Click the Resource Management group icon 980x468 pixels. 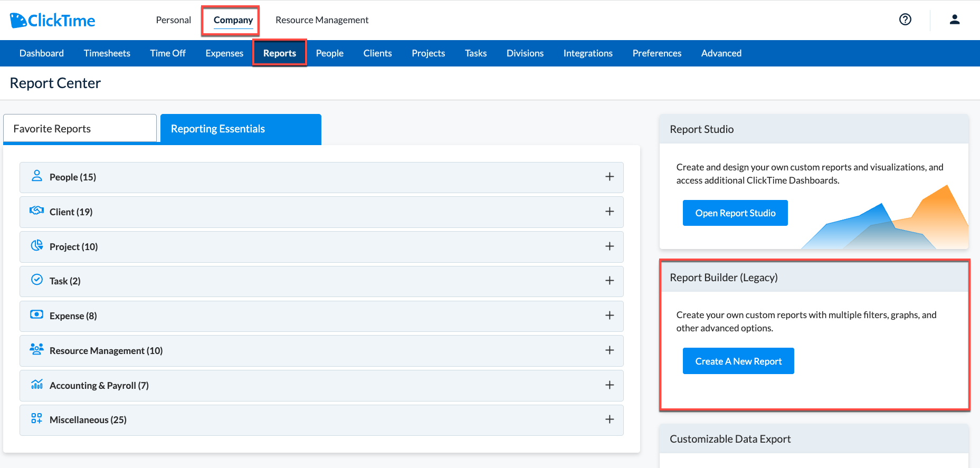click(x=36, y=349)
